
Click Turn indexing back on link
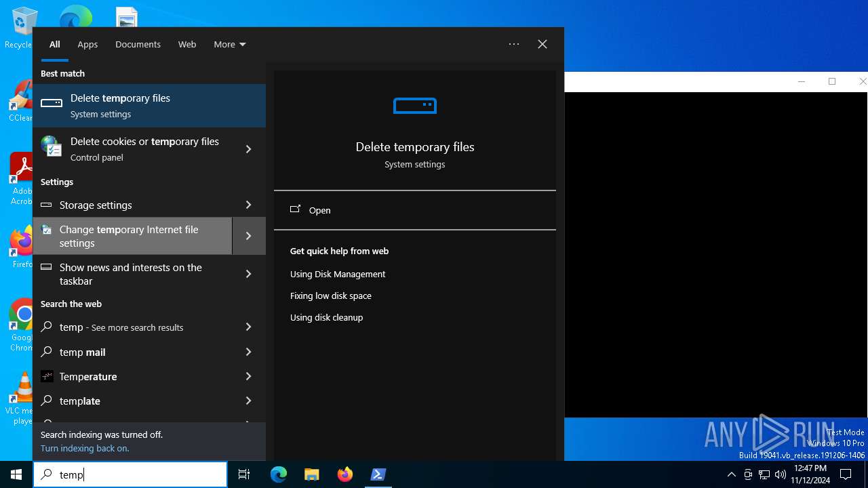tap(85, 448)
